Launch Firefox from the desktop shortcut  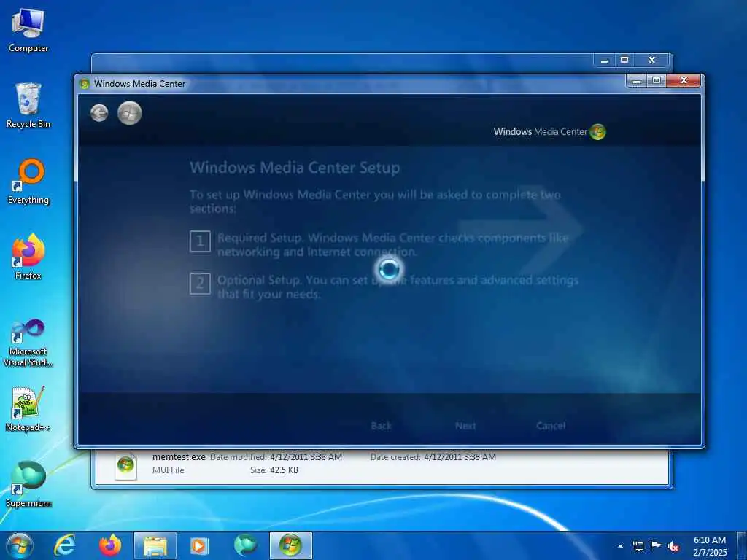tap(28, 257)
